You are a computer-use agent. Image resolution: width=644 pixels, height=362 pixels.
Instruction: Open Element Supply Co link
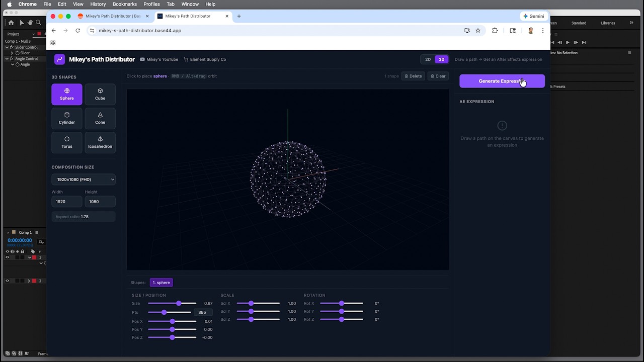tap(205, 59)
